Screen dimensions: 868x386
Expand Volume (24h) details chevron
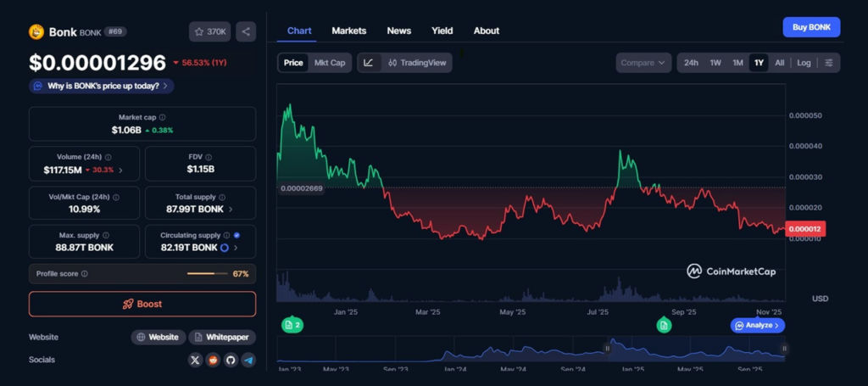click(120, 170)
